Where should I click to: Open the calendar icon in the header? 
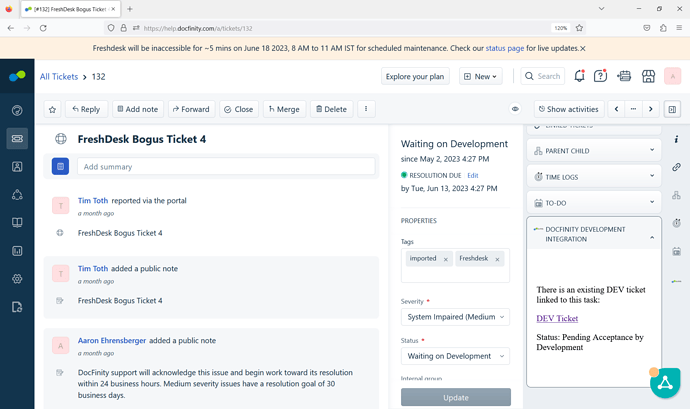624,76
